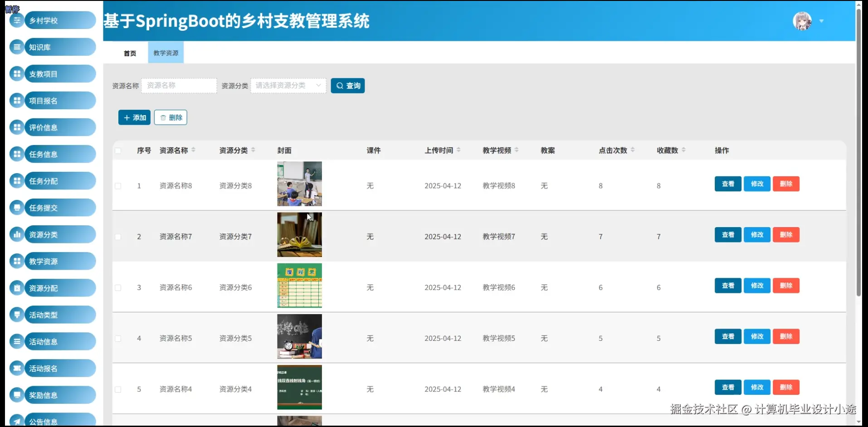
Task: Click the 评价信息 sidebar icon
Action: click(x=17, y=127)
